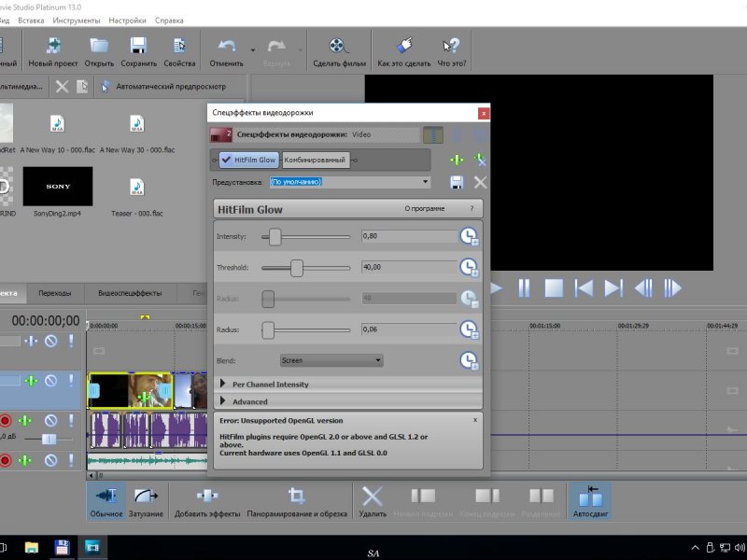Open the Вставка menu
The image size is (747, 560).
[31, 21]
